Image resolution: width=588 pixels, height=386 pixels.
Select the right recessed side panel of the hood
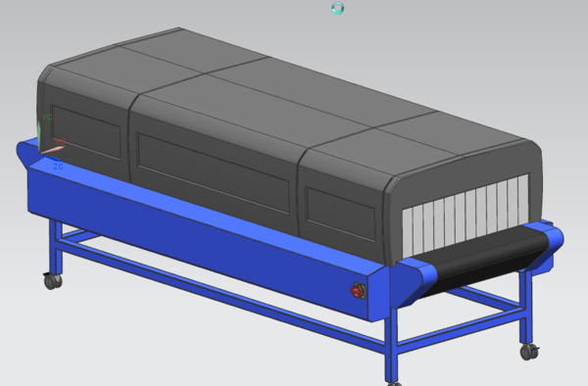point(340,214)
